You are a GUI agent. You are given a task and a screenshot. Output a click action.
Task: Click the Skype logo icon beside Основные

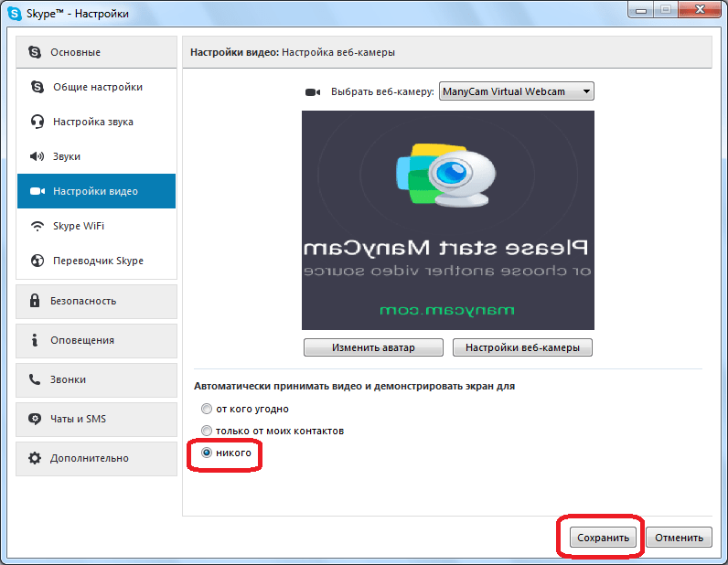click(x=35, y=52)
